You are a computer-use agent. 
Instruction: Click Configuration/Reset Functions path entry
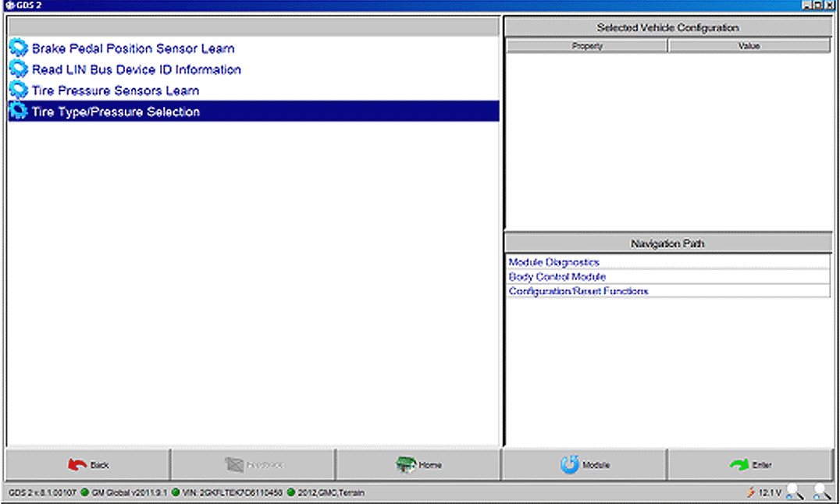578,291
